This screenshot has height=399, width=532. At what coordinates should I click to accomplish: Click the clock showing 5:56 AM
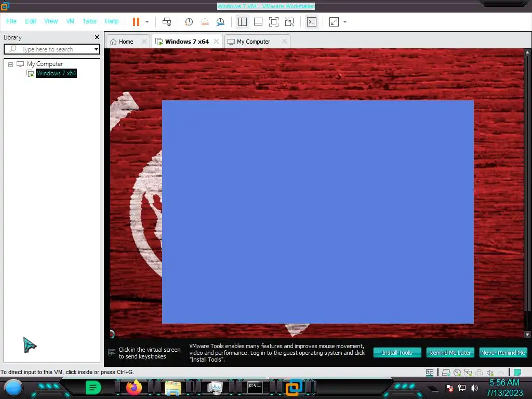(x=504, y=383)
